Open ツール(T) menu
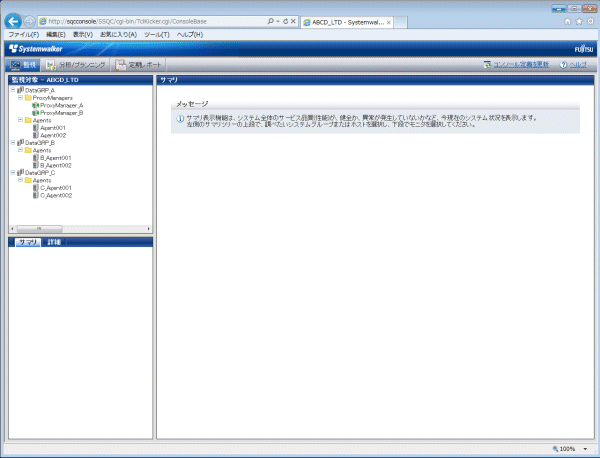Image resolution: width=600 pixels, height=458 pixels. [157, 34]
